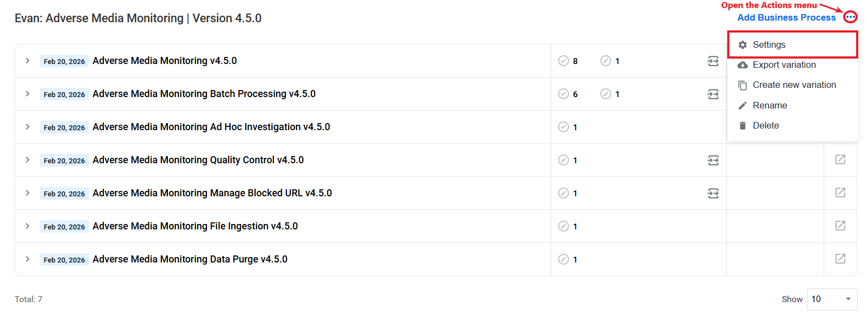This screenshot has width=868, height=314.
Task: Open Quality Control process in new window icon
Action: pyautogui.click(x=840, y=159)
